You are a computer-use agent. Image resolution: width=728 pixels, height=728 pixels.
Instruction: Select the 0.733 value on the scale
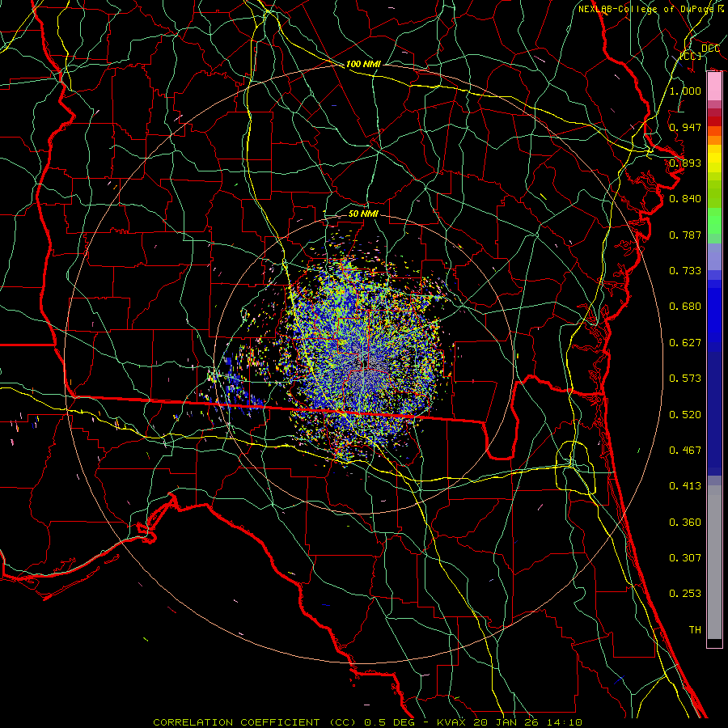pyautogui.click(x=685, y=271)
